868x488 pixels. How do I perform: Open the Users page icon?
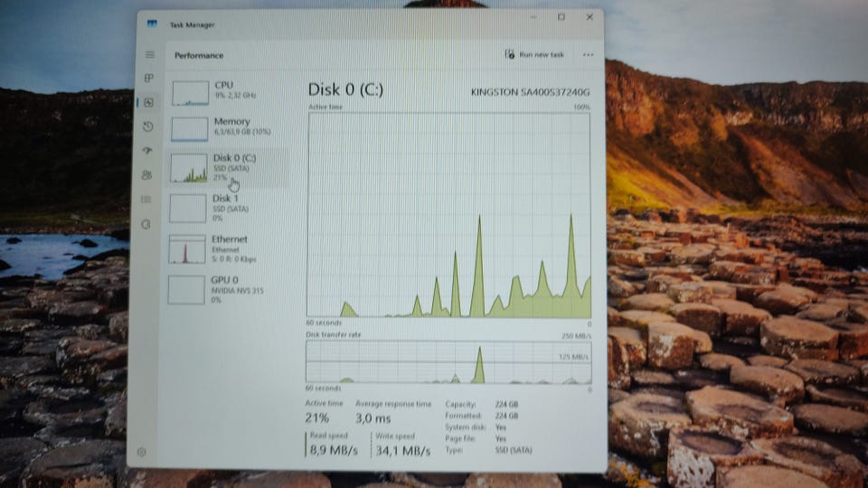[146, 174]
